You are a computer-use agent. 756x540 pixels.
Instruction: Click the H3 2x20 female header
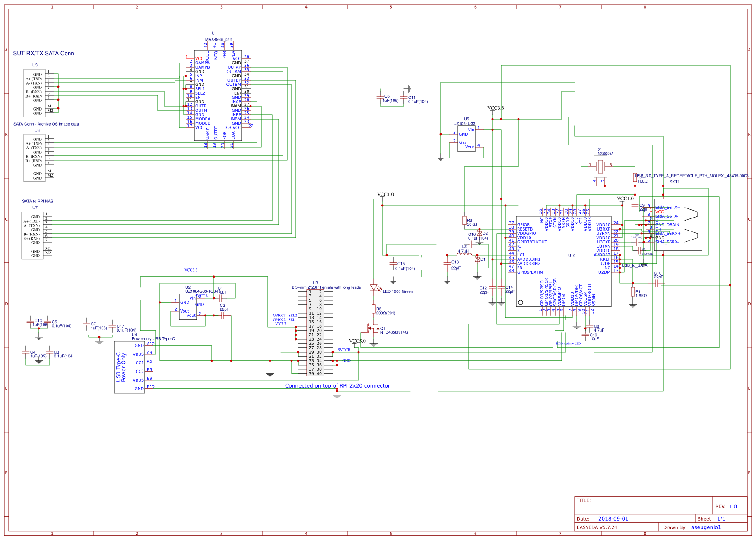315,332
